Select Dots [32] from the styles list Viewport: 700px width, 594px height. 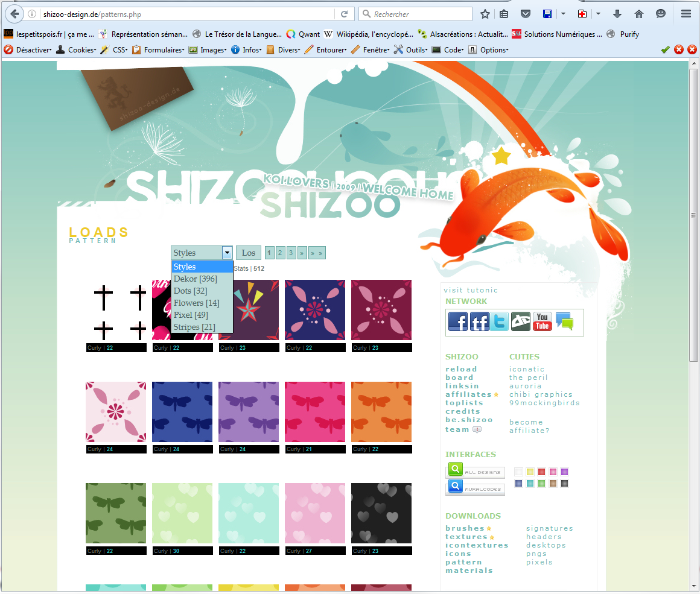202,291
